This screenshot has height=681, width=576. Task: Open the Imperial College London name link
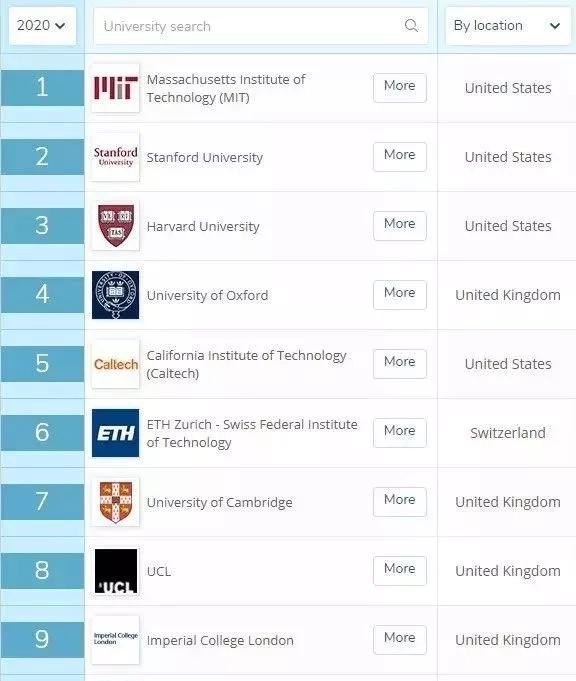(220, 641)
